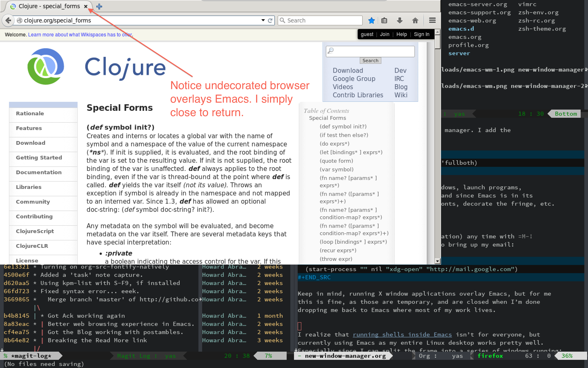Close the Clojure special_forms tab

pos(86,7)
